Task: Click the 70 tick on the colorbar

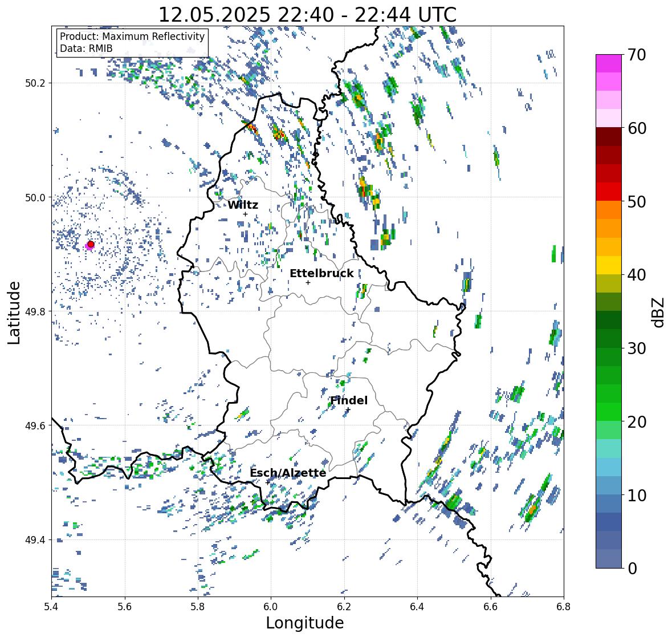Action: click(637, 55)
